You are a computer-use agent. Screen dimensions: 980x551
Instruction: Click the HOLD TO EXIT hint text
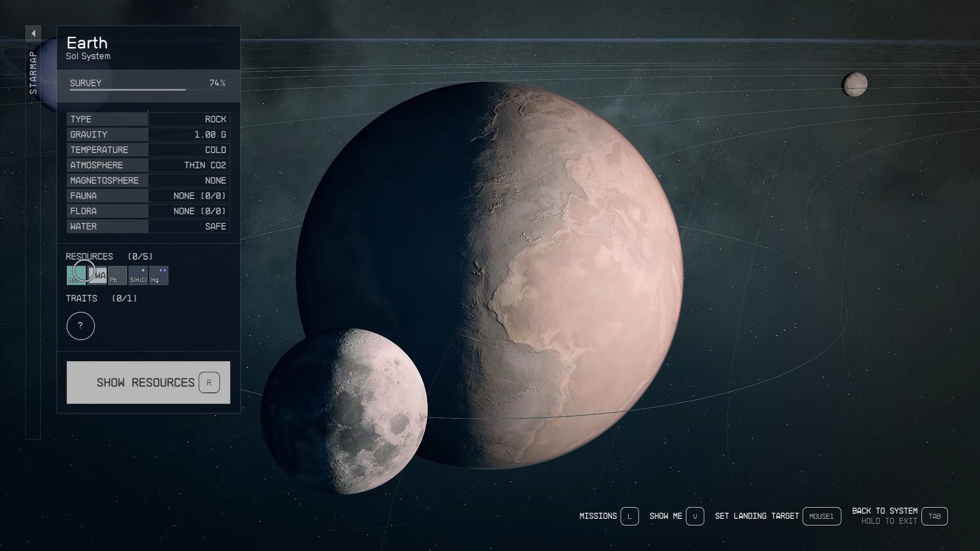(889, 521)
